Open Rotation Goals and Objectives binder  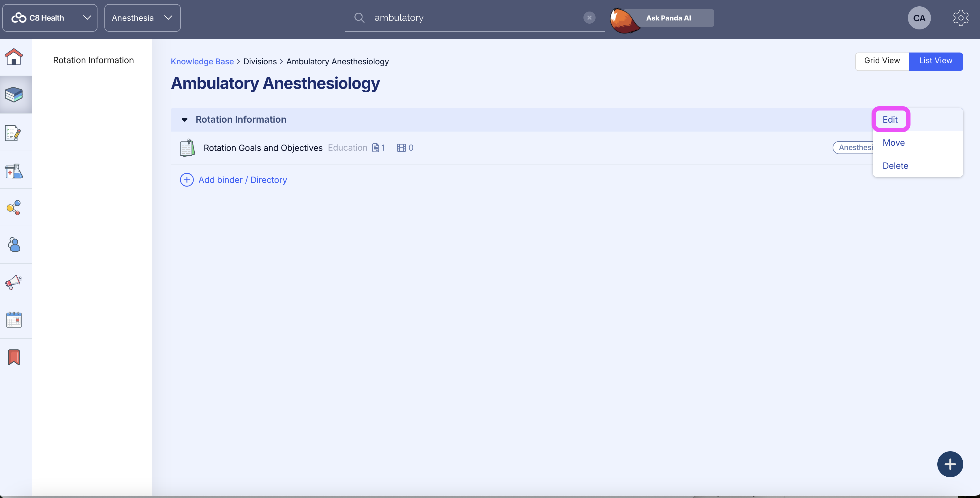[x=263, y=148]
